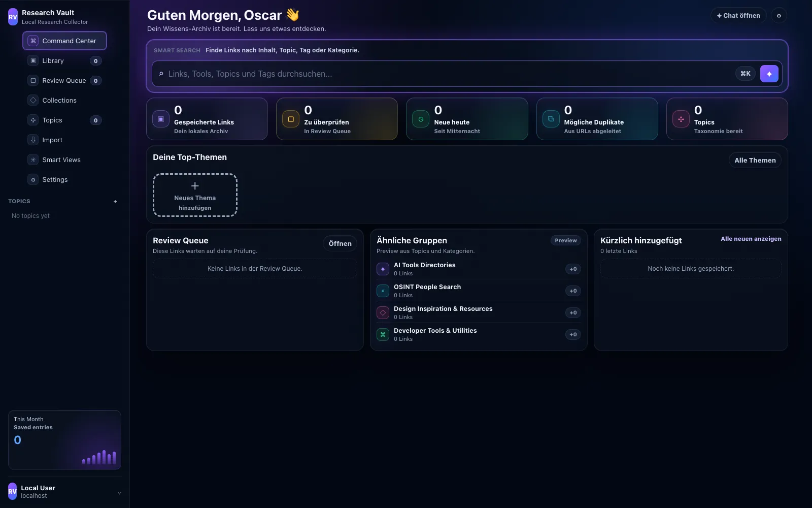Click the Local User avatar icon

pos(13,491)
